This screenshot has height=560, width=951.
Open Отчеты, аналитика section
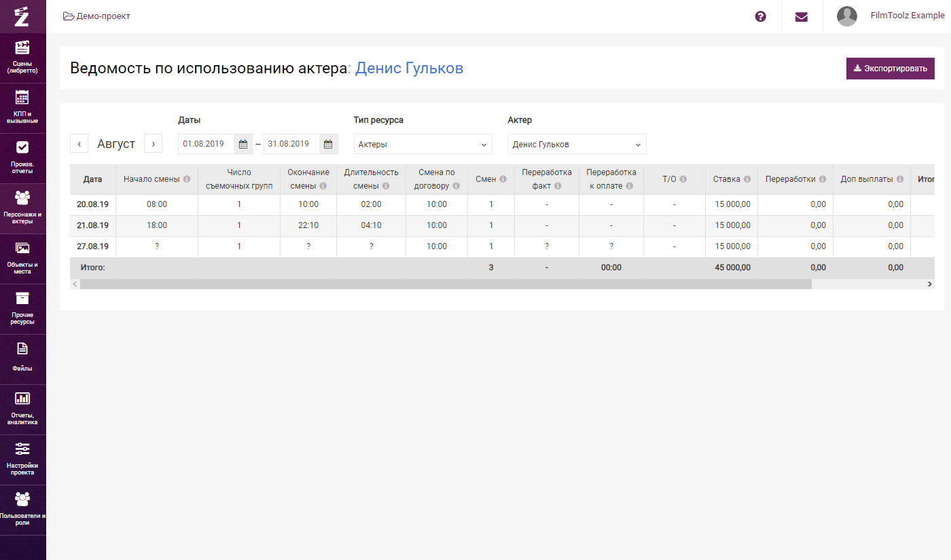(x=22, y=409)
